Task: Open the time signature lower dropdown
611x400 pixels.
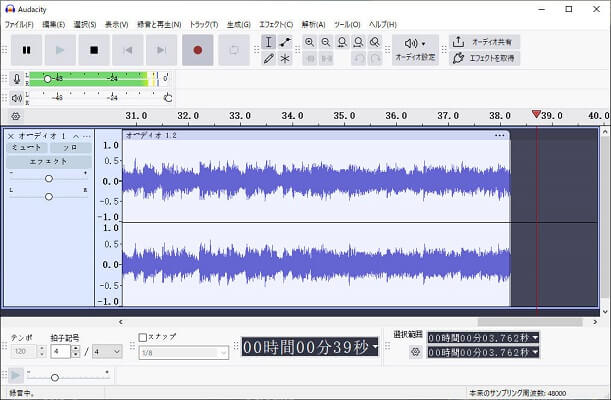Action: (x=107, y=352)
